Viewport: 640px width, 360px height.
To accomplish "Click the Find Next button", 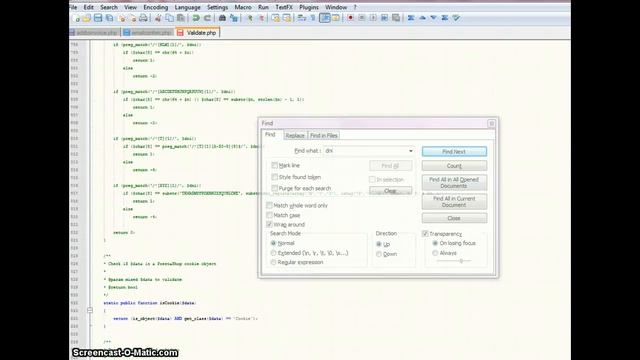I will (x=454, y=151).
